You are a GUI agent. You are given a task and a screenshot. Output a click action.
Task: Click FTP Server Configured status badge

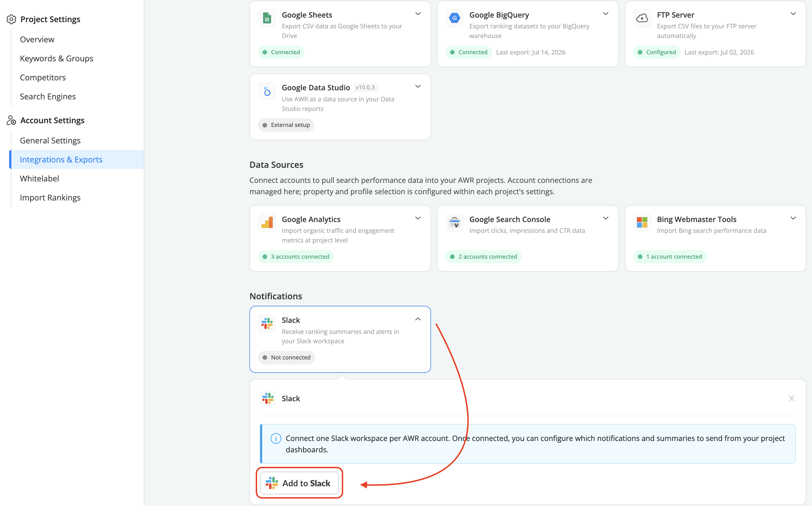(657, 52)
